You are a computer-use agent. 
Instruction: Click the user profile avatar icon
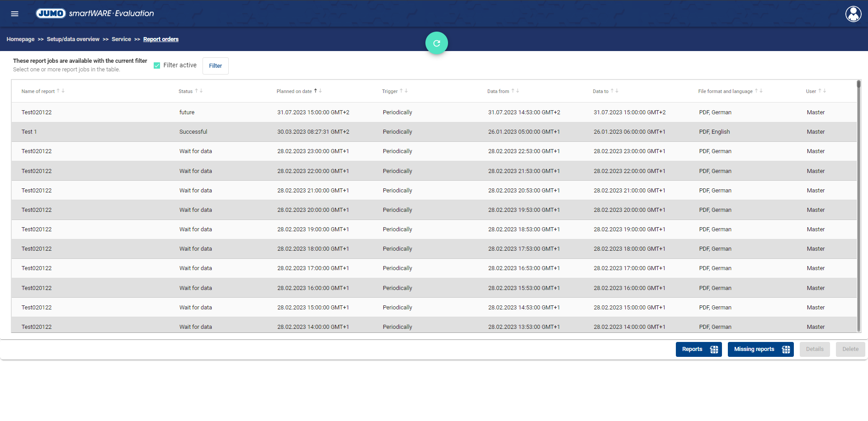853,14
